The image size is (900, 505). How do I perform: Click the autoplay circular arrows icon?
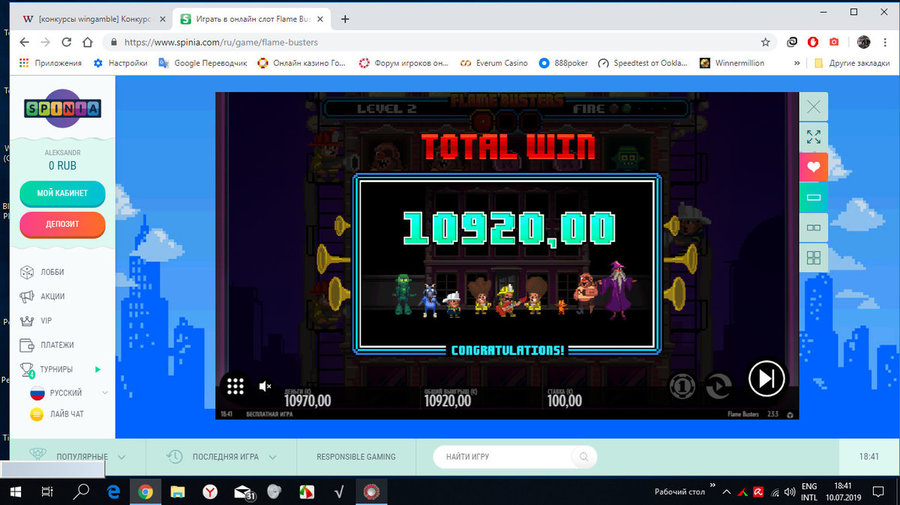click(x=719, y=384)
